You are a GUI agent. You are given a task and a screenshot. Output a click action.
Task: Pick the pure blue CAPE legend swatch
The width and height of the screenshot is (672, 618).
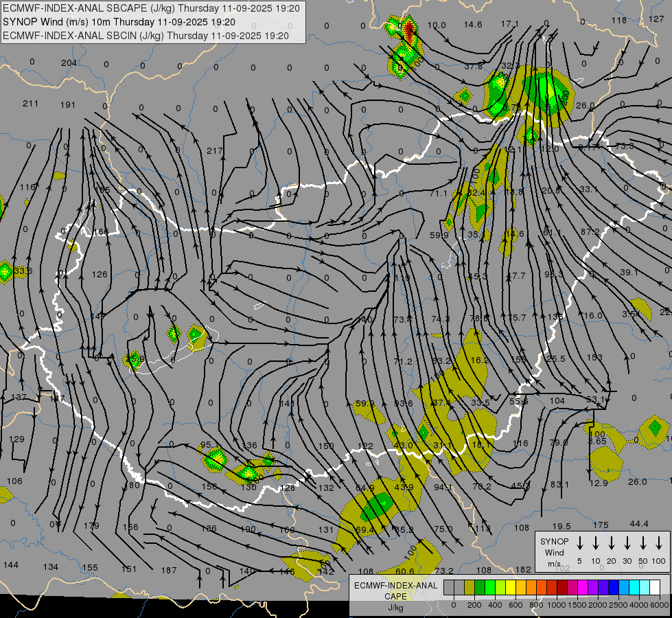(x=613, y=588)
